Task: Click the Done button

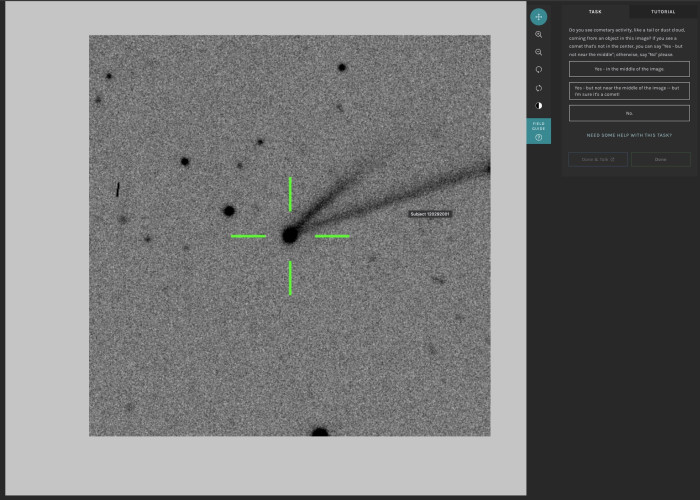Action: click(661, 159)
